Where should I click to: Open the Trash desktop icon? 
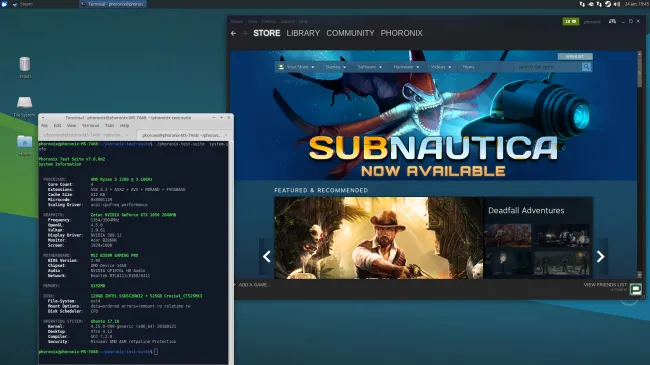click(x=25, y=67)
